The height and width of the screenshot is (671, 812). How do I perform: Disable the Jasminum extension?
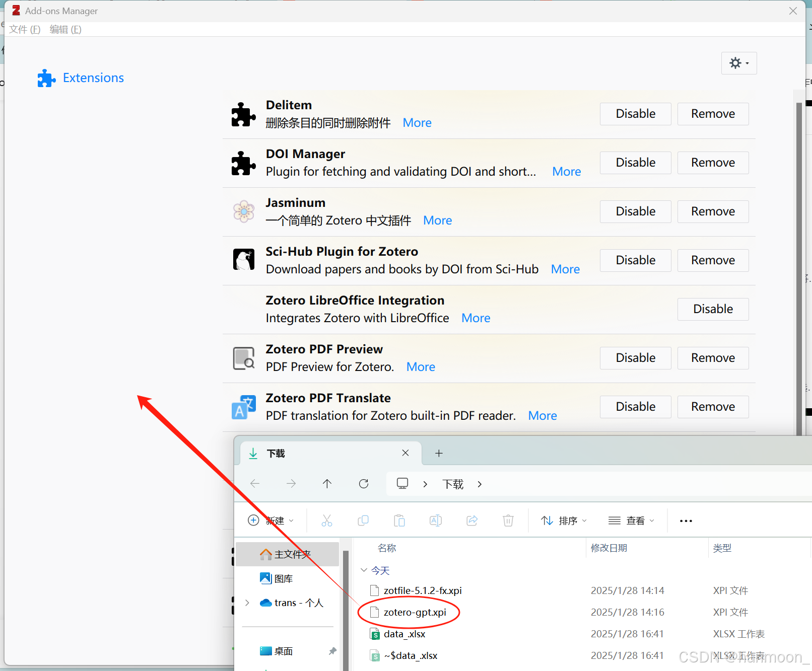(636, 211)
